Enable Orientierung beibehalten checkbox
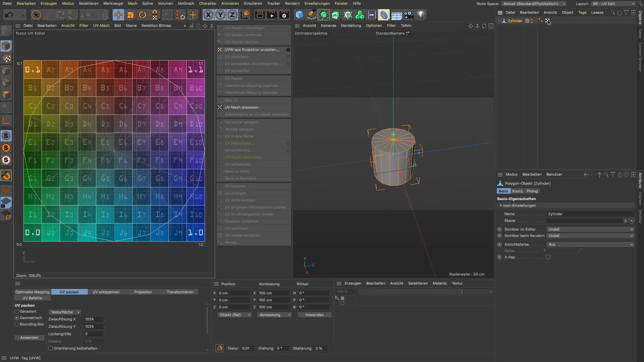 (x=51, y=348)
